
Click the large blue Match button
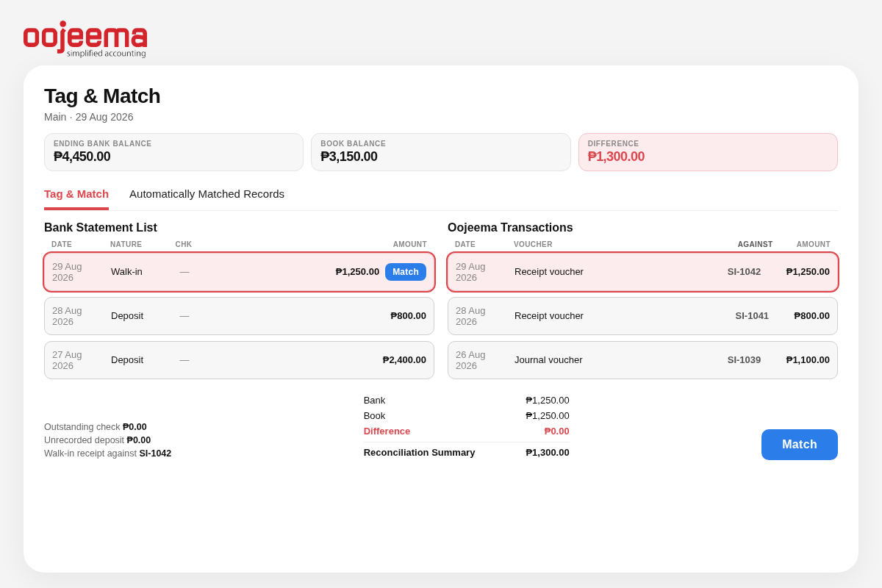(x=800, y=445)
